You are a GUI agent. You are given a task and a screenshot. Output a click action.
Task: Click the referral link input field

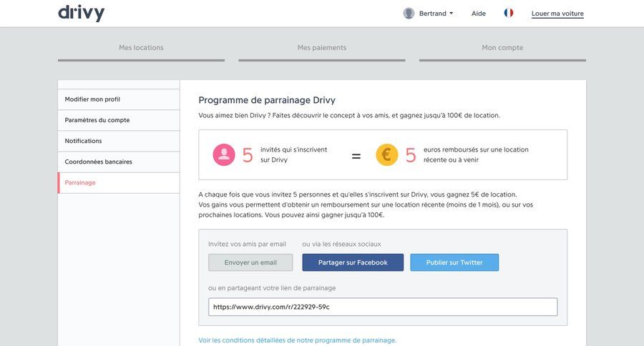[383, 307]
